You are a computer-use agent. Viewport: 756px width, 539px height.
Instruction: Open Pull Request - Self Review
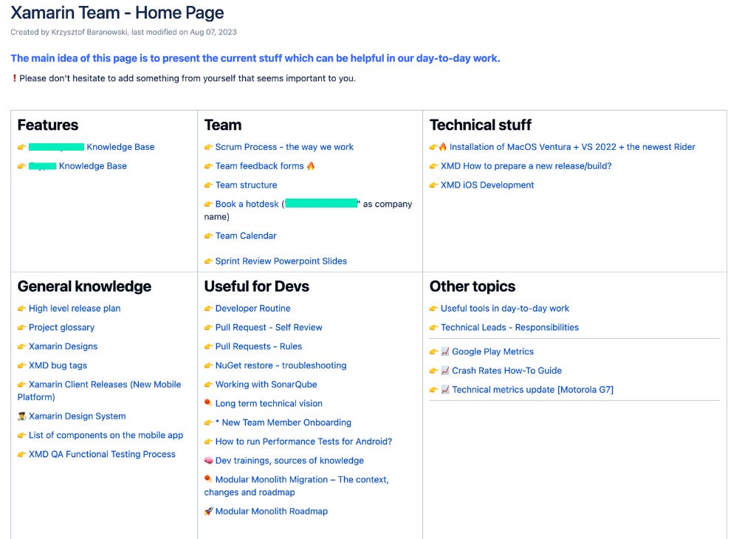269,327
